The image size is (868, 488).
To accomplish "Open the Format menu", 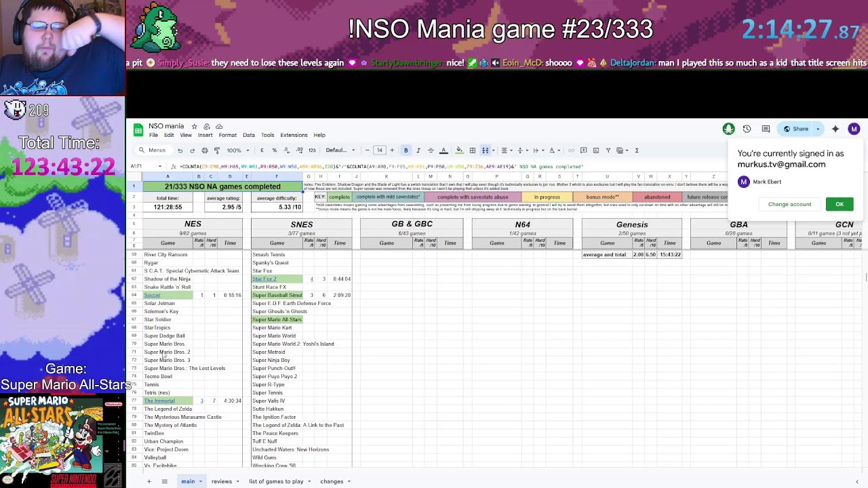I will (x=227, y=135).
